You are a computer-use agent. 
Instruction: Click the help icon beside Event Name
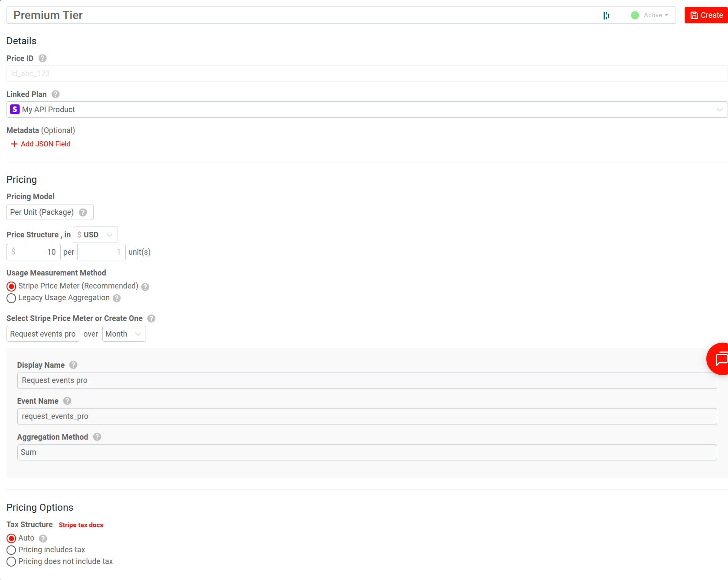pyautogui.click(x=67, y=401)
